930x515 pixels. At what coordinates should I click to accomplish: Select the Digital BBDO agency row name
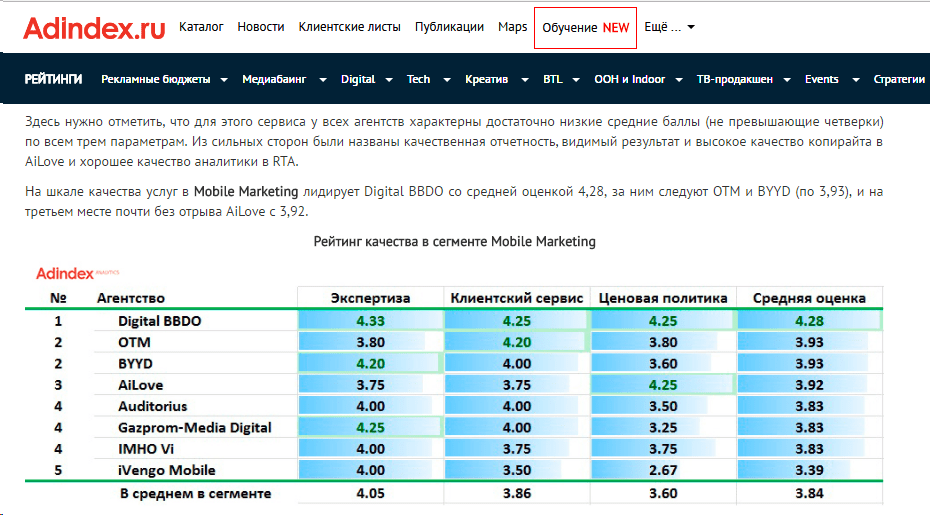tap(160, 321)
